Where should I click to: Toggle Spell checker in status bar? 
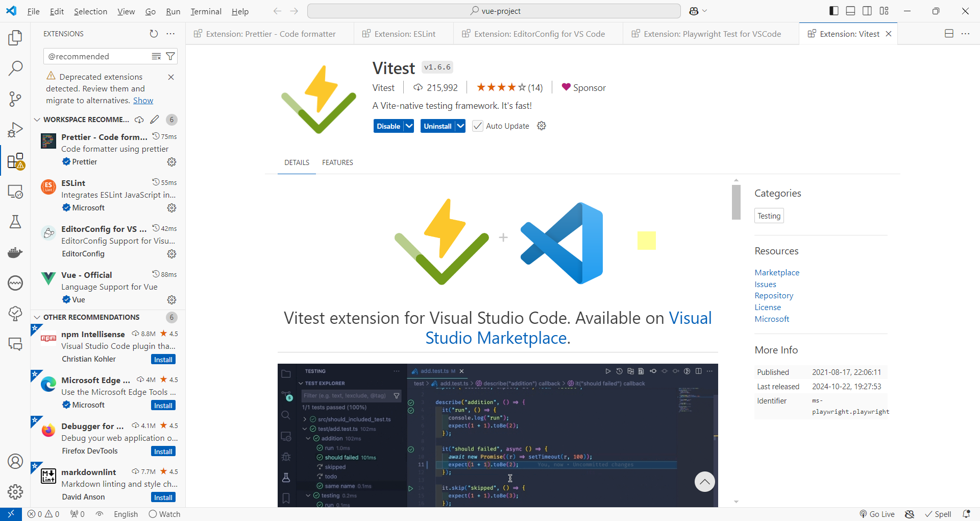pyautogui.click(x=938, y=514)
